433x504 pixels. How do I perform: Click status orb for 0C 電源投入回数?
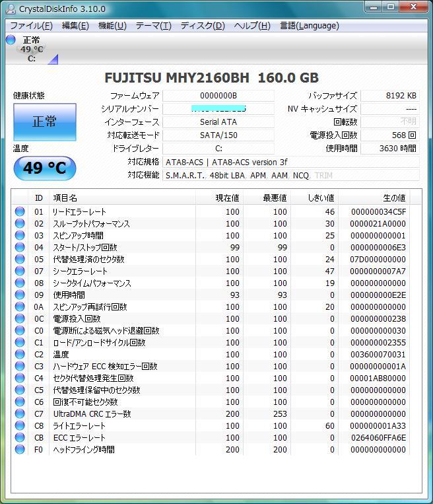pos(20,318)
